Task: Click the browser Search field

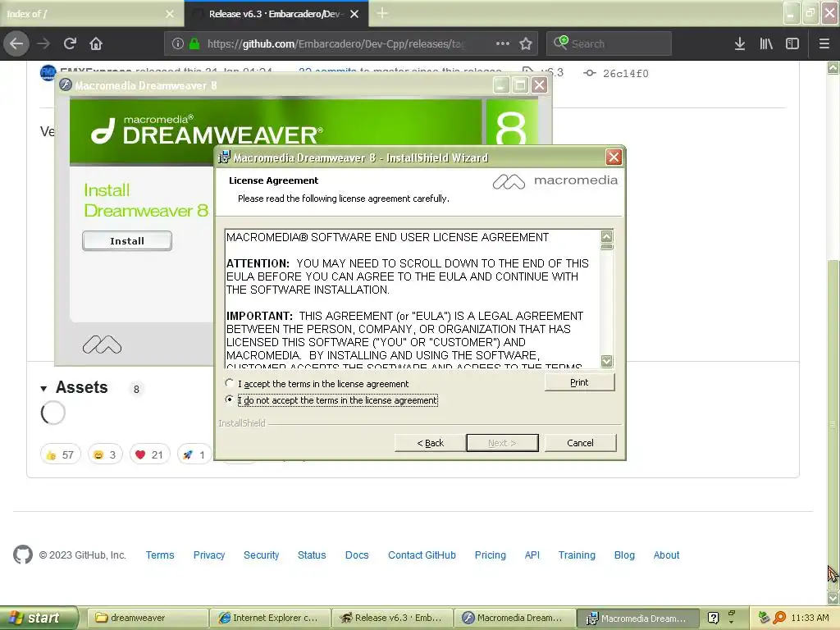Action: [609, 43]
